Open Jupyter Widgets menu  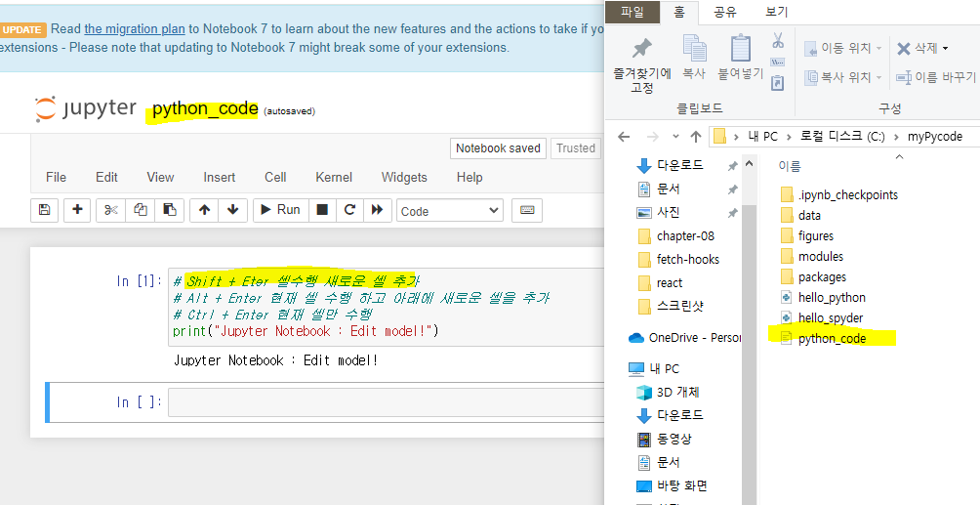(x=404, y=177)
